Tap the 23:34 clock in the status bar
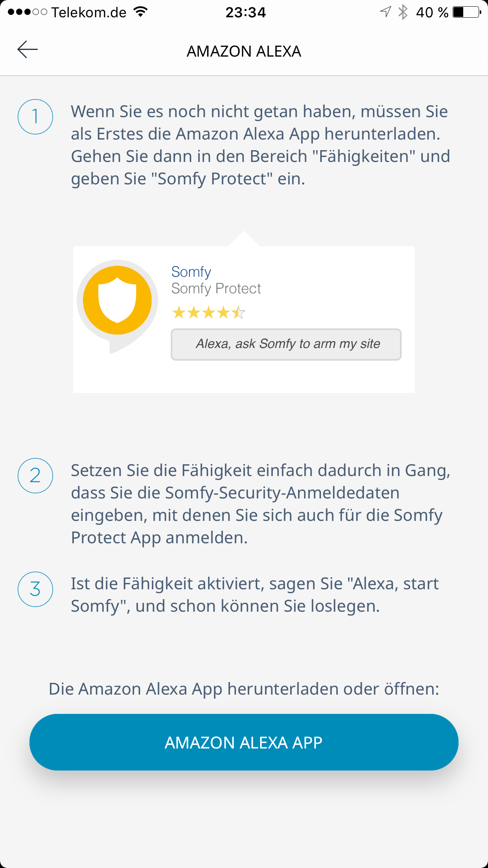Image resolution: width=488 pixels, height=868 pixels. pos(246,13)
